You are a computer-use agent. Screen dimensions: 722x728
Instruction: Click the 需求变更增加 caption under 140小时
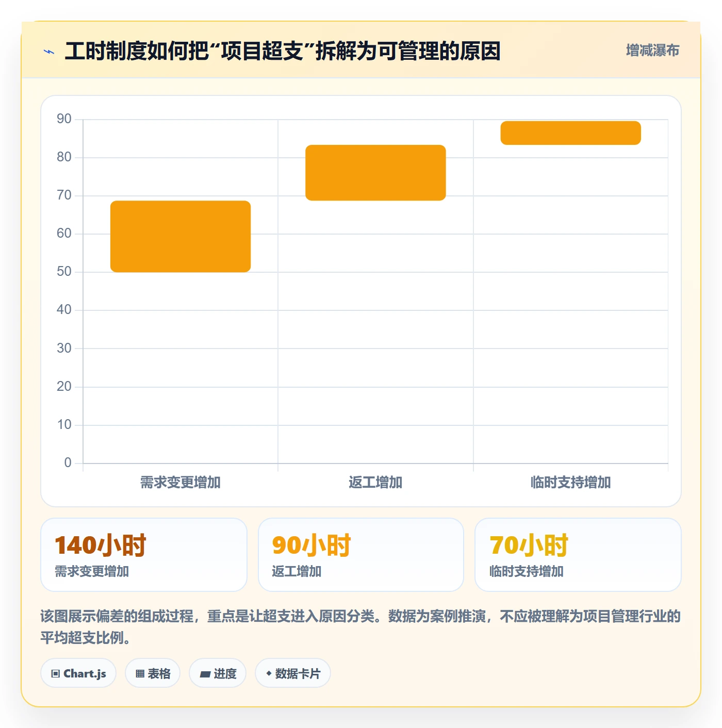(x=92, y=571)
